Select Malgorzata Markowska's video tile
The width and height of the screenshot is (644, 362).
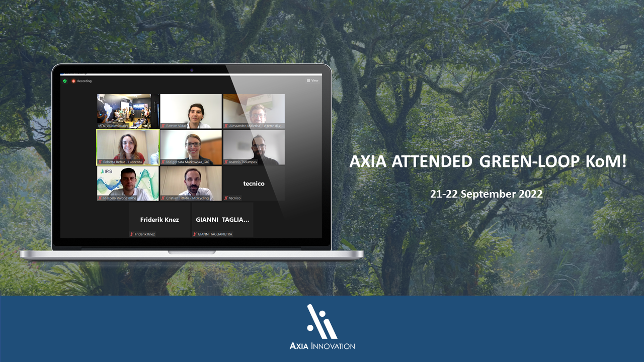pos(191,147)
